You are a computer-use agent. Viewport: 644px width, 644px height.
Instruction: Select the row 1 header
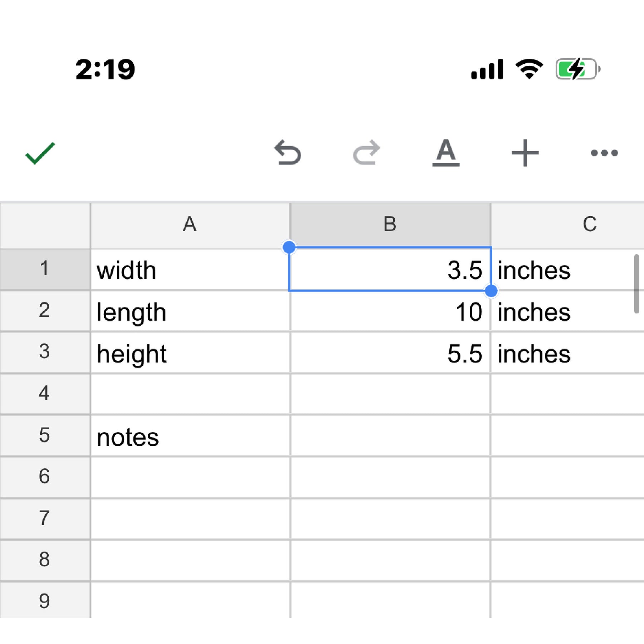[44, 269]
